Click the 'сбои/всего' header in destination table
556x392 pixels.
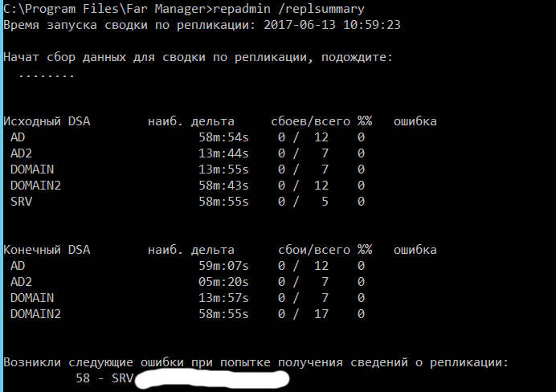point(314,250)
